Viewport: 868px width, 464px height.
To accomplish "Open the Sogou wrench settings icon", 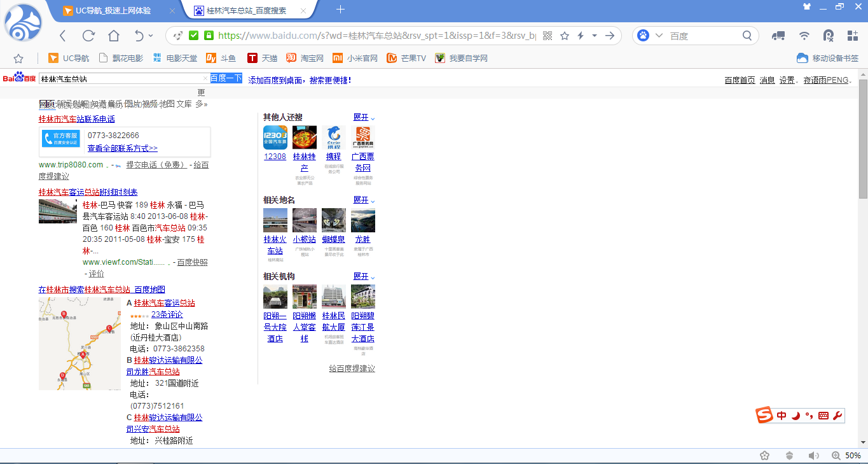I will tap(837, 416).
